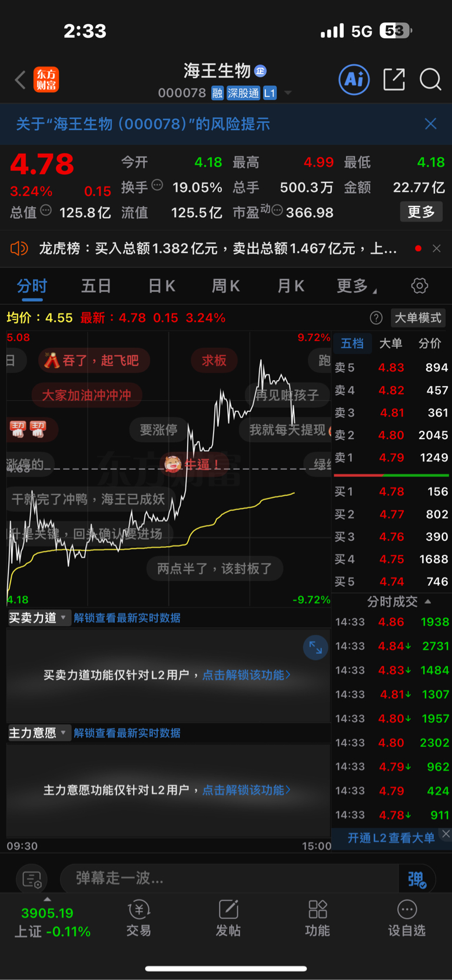Viewport: 452px width, 980px height.
Task: Select the 分价 tab
Action: point(430,343)
